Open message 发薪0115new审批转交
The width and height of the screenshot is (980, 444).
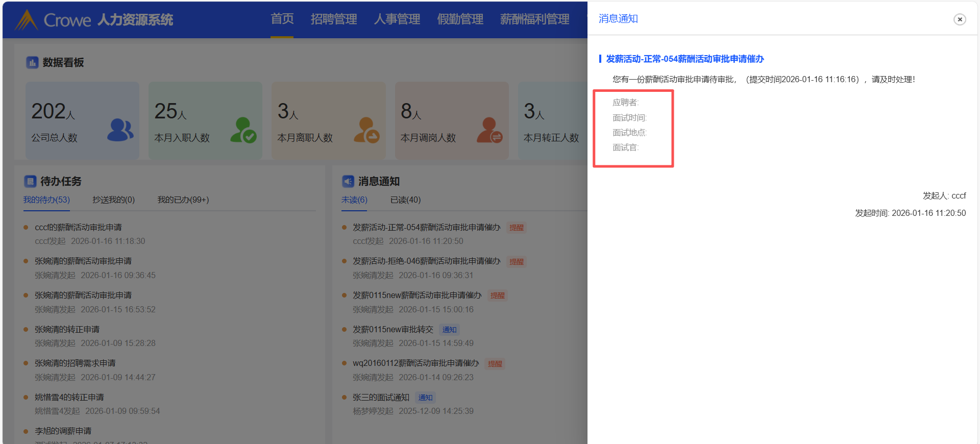click(x=393, y=330)
